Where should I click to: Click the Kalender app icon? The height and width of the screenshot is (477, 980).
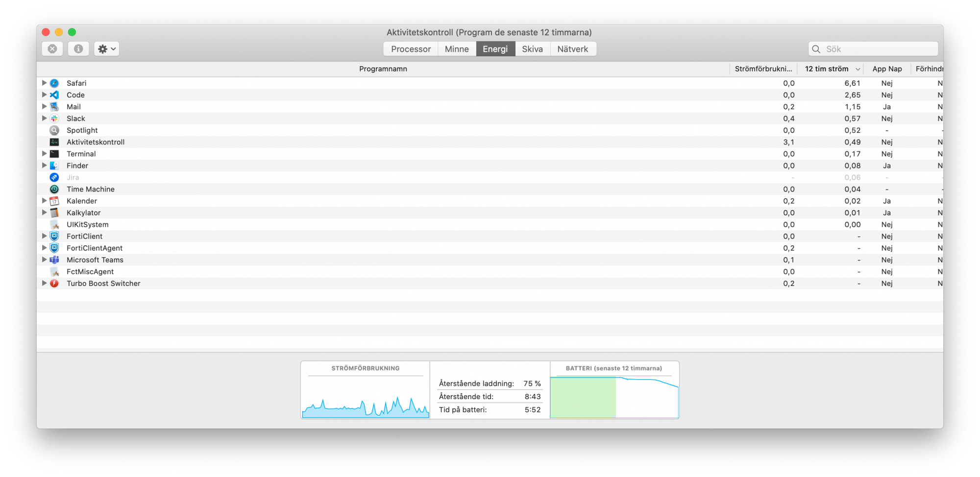(x=54, y=201)
